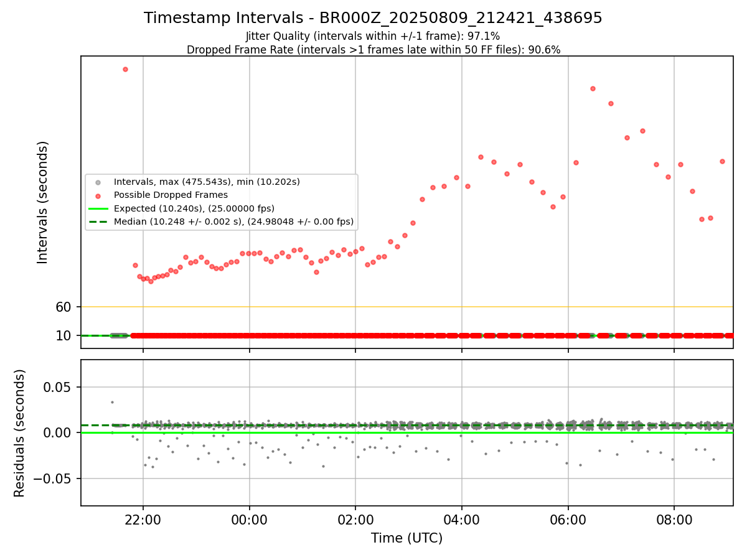Screen dimensions: 747x560
Task: Click the '0.05' tick label on the residuals axis
Action: point(59,387)
